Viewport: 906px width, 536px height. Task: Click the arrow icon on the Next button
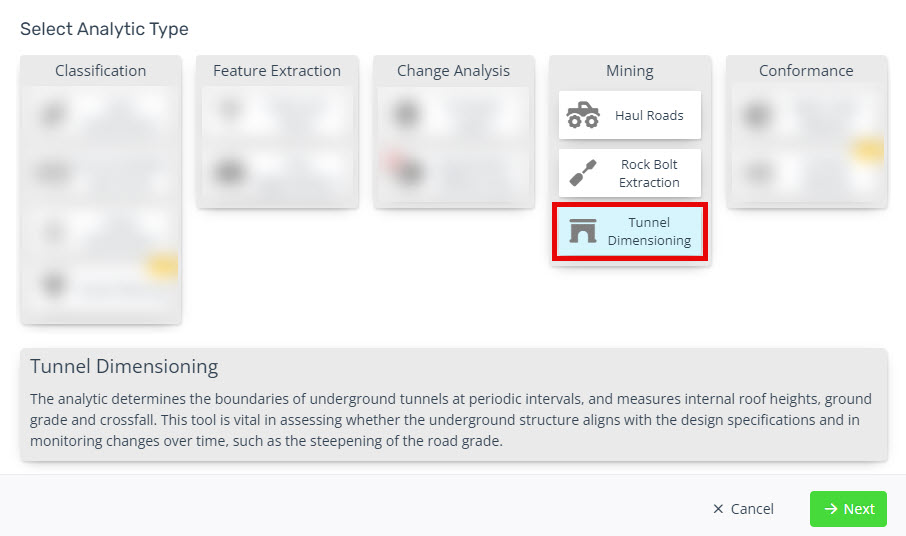(x=831, y=508)
